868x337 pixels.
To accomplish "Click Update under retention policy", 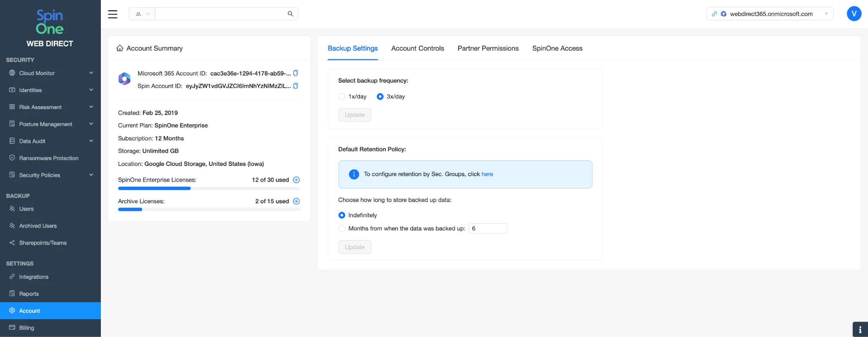I will (355, 247).
